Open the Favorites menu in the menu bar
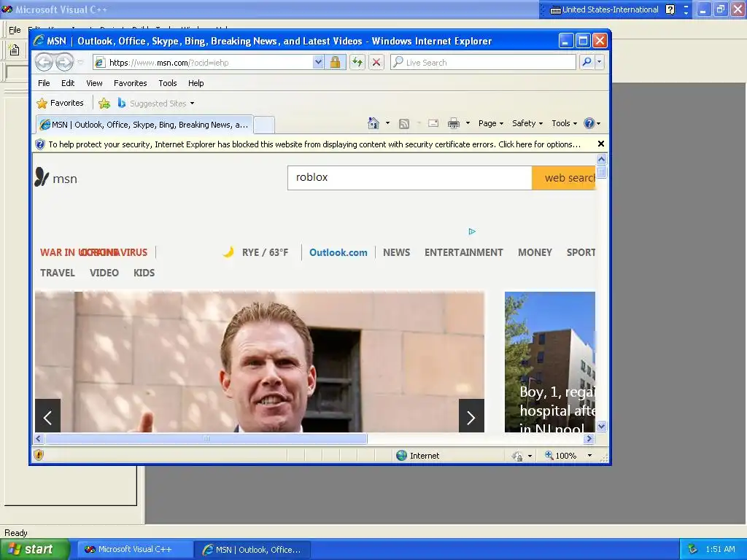This screenshot has height=560, width=747. (x=130, y=83)
